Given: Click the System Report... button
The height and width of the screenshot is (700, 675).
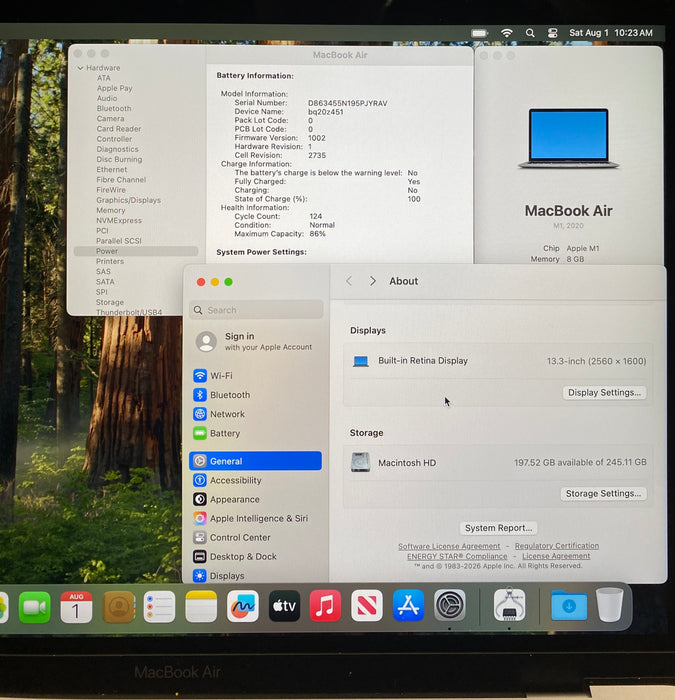Looking at the screenshot, I should [498, 528].
